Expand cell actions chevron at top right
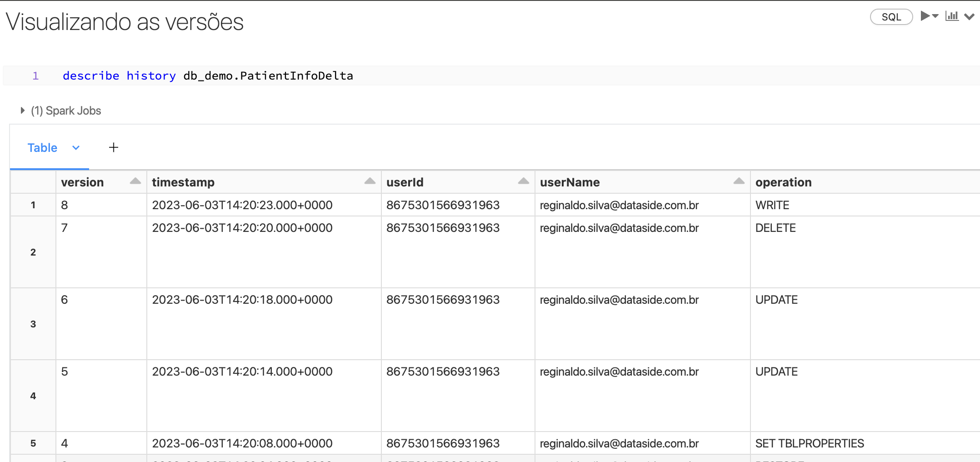This screenshot has height=462, width=980. click(x=969, y=16)
